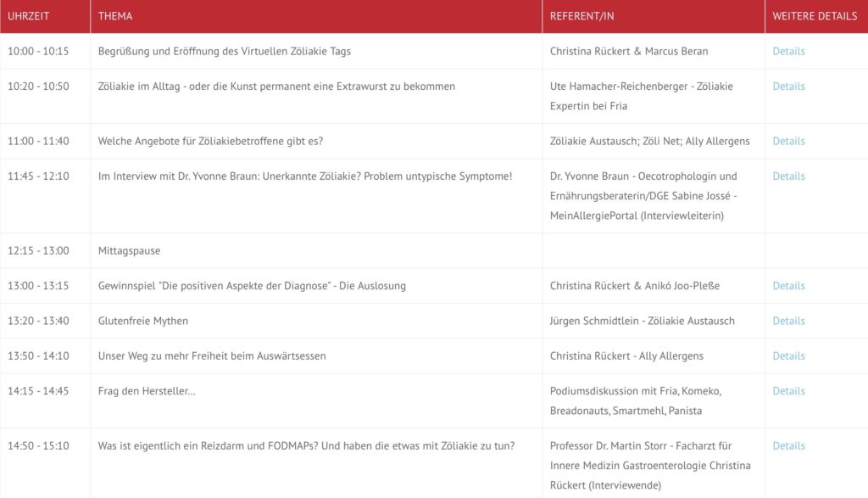The width and height of the screenshot is (868, 498).
Task: Select the time cell 13:00 - 13:15
Action: 38,285
